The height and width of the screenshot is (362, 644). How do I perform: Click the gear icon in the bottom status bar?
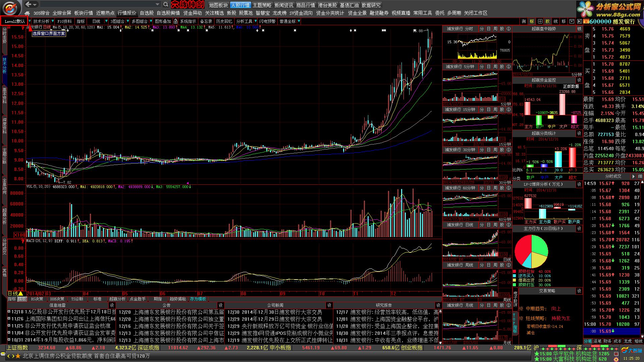[x=616, y=359]
